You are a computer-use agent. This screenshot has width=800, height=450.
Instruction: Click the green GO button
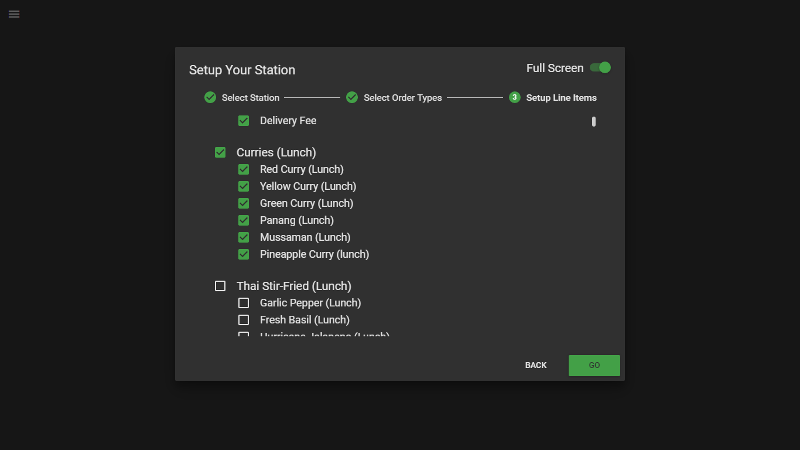[594, 365]
